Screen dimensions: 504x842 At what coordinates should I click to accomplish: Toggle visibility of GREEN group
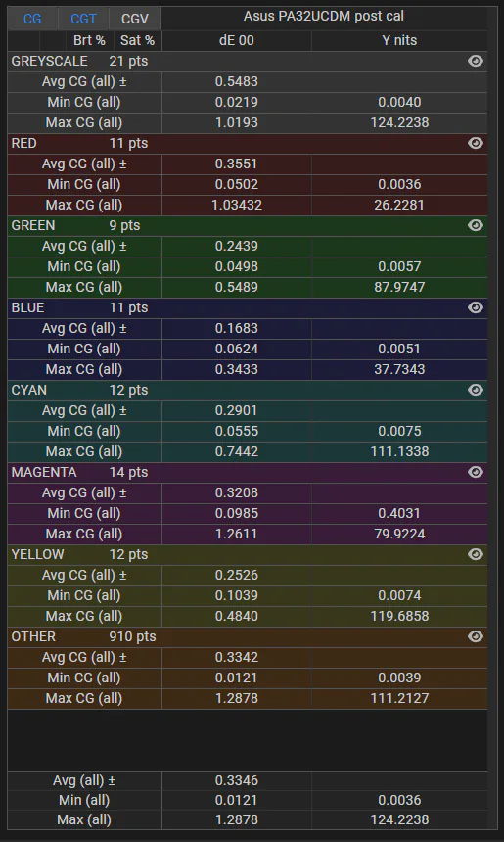point(475,225)
